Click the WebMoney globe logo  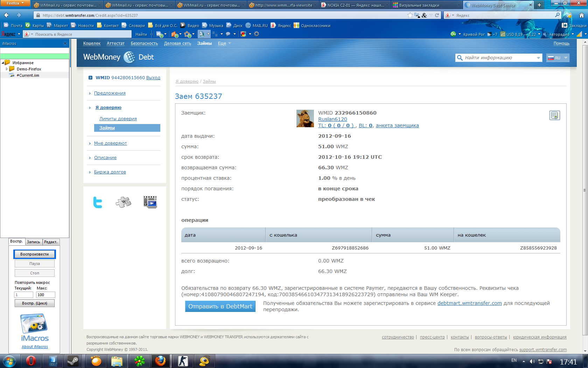pos(129,57)
